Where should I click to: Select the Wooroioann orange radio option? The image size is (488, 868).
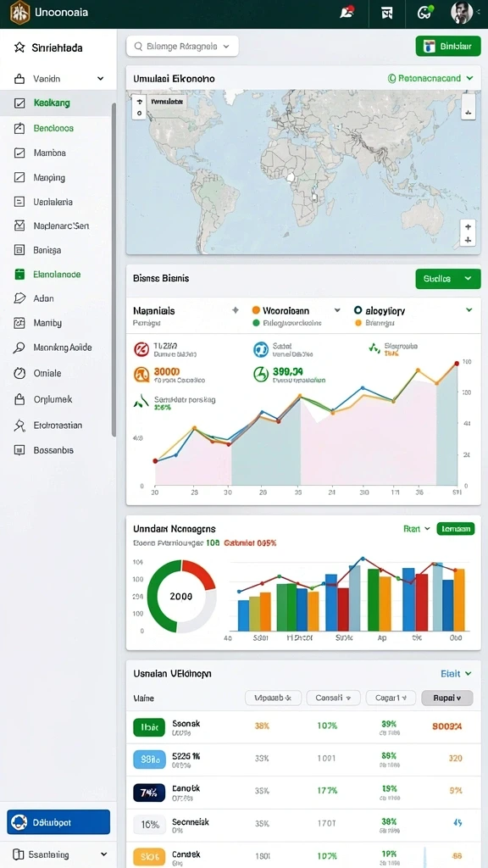coord(256,310)
